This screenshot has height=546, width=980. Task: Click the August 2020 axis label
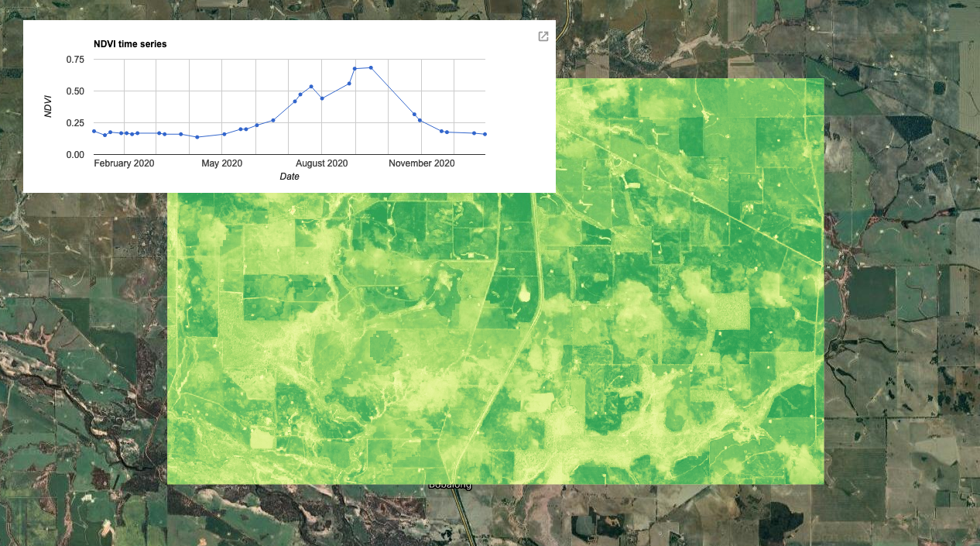(322, 163)
